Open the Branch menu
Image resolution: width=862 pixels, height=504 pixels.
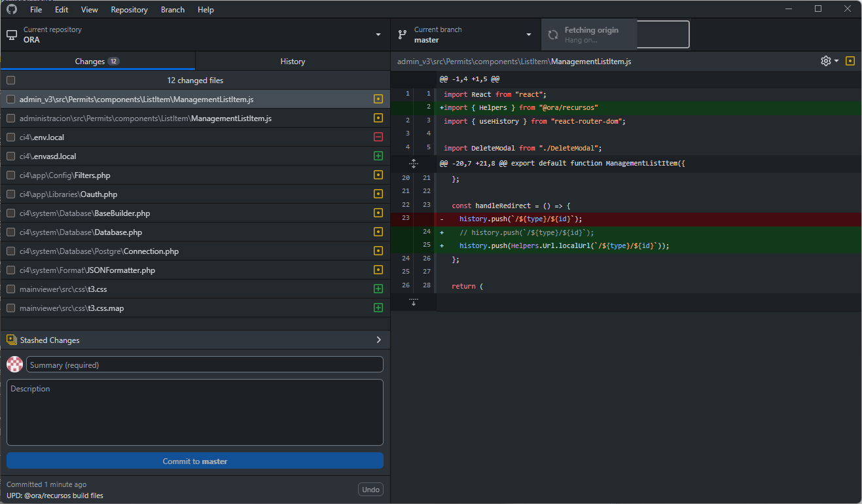pos(173,10)
